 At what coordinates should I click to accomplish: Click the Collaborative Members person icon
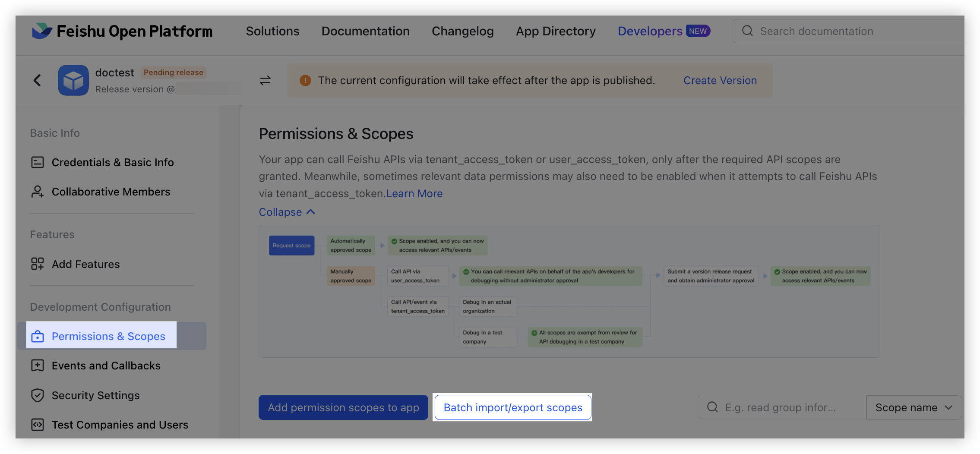[x=38, y=192]
